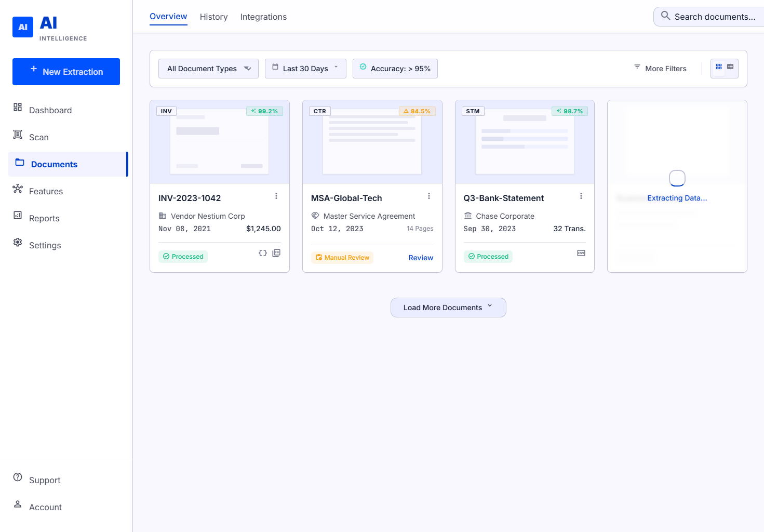Screen dimensions: 764x532
Task: Open the three-dot menu for MSA-Global-Tech
Action: pyautogui.click(x=429, y=196)
